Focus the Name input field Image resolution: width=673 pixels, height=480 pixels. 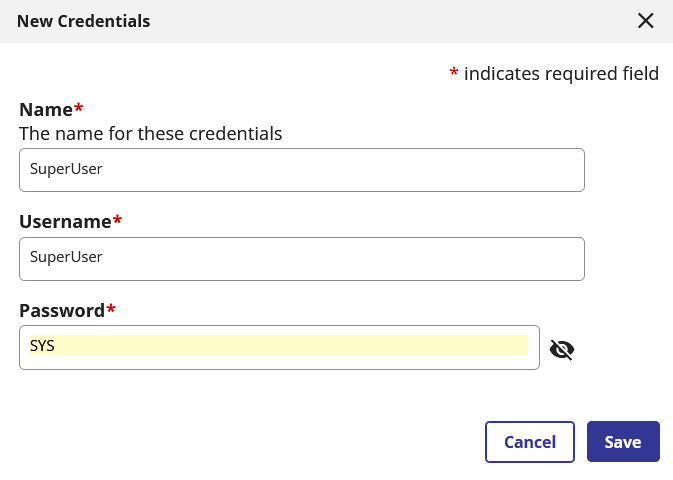coord(301,170)
